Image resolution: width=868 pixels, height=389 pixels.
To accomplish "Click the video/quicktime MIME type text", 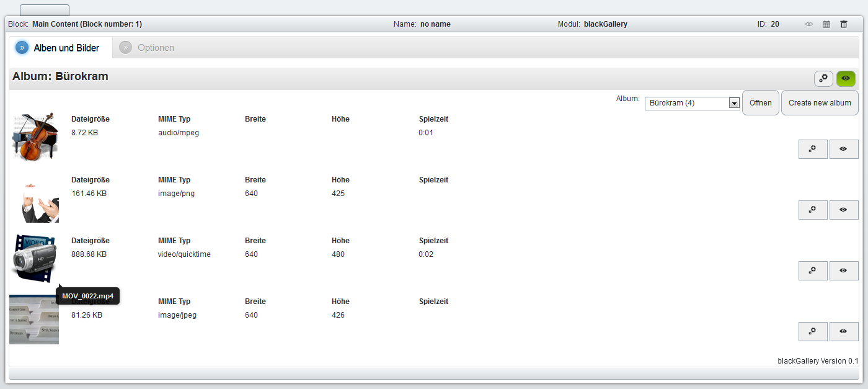I will pos(184,254).
